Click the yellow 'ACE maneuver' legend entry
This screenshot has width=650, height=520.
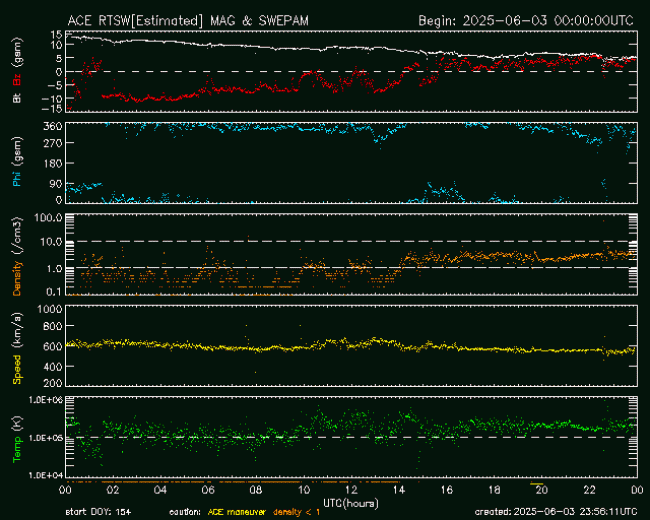236,512
